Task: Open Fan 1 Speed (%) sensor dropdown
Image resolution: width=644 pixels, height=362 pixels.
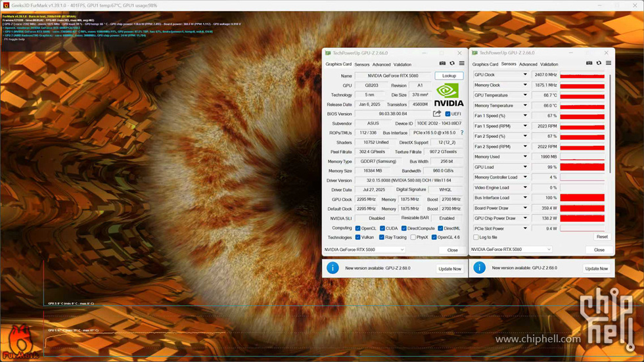Action: pos(525,116)
